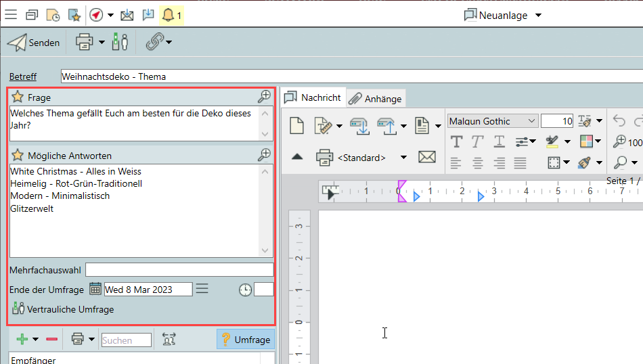Click the new blank document icon
This screenshot has width=643, height=364.
click(x=296, y=124)
